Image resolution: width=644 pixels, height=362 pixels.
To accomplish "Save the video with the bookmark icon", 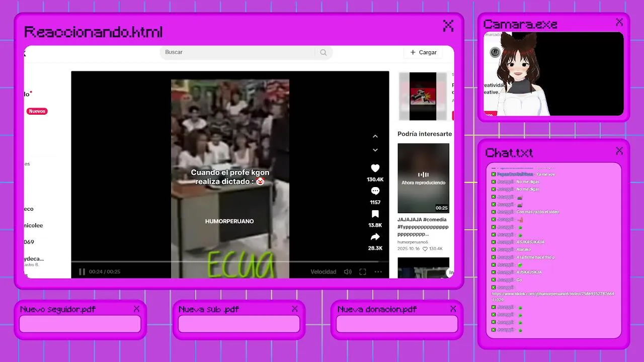I will click(375, 214).
